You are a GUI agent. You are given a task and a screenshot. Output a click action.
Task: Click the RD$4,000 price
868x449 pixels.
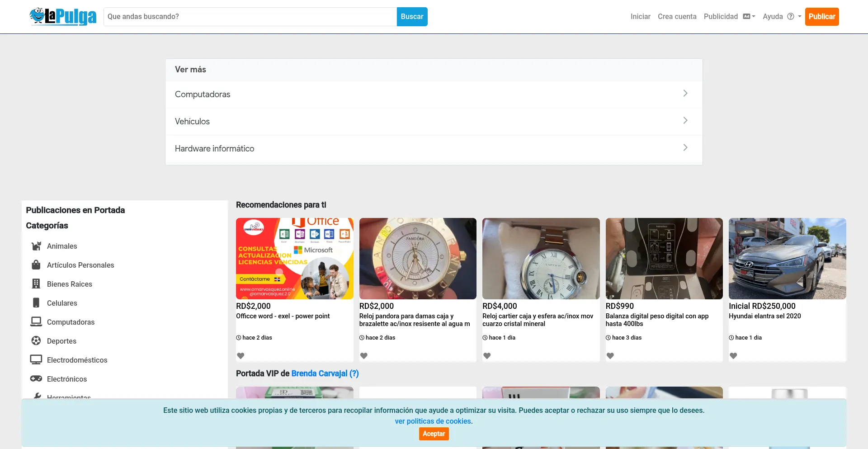click(500, 306)
